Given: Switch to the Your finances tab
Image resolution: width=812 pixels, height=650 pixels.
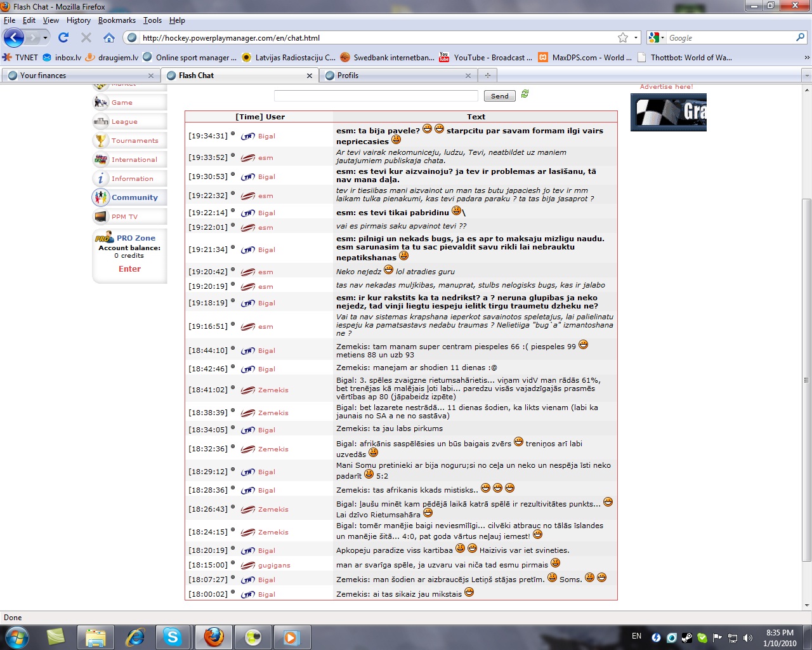Looking at the screenshot, I should pos(80,75).
